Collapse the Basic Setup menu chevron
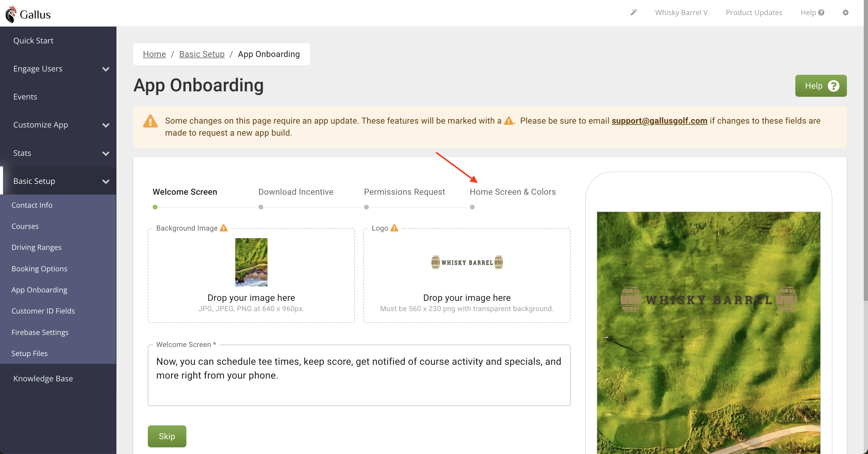868x454 pixels. click(x=106, y=181)
